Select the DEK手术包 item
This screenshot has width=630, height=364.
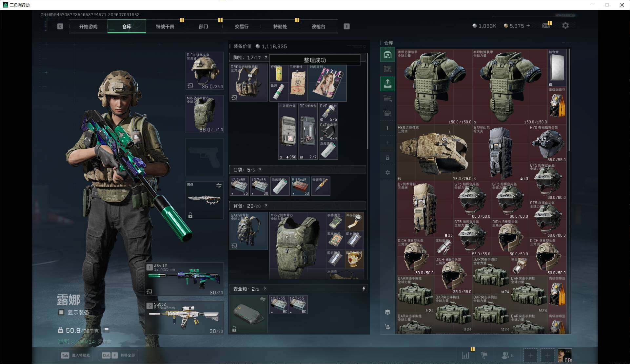pos(308,132)
